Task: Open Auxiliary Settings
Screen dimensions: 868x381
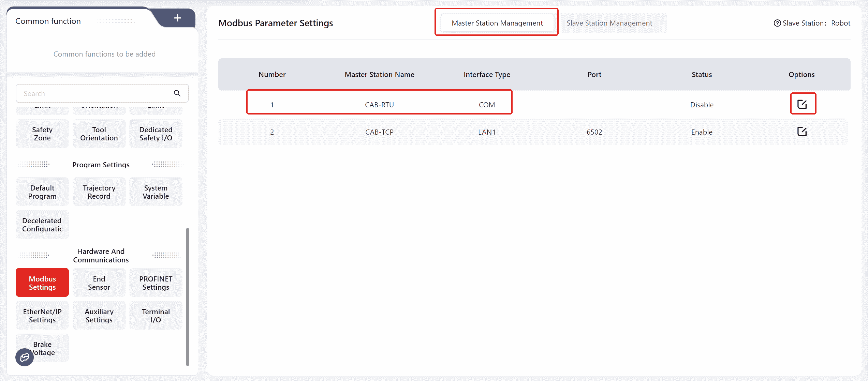Action: point(99,316)
